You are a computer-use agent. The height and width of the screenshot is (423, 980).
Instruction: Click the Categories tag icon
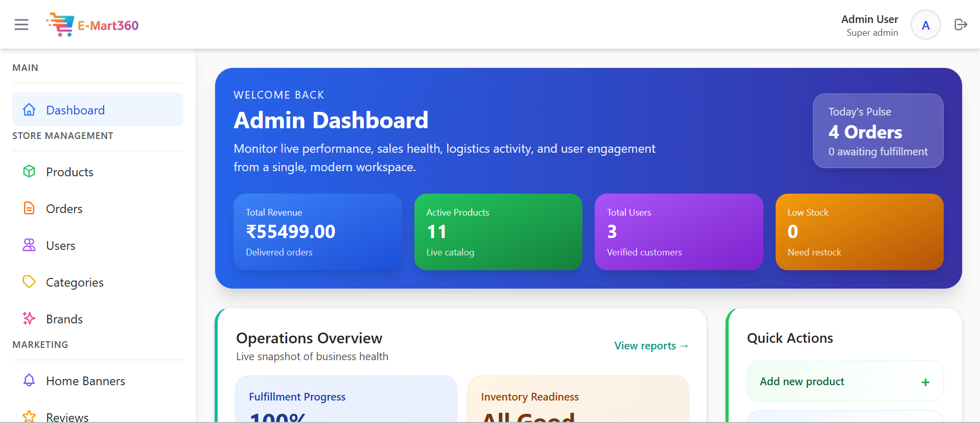[29, 282]
